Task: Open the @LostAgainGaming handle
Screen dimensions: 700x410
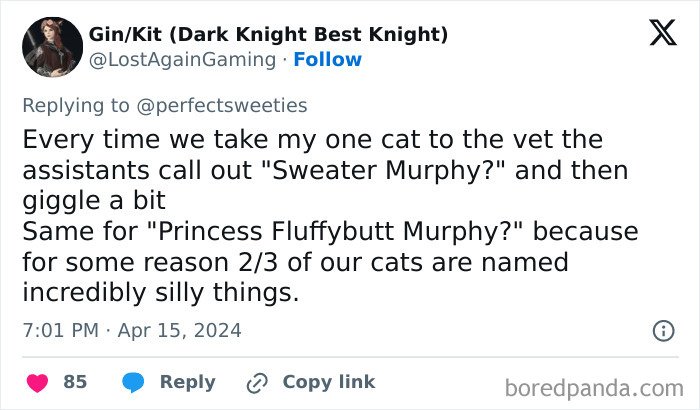Action: coord(182,60)
